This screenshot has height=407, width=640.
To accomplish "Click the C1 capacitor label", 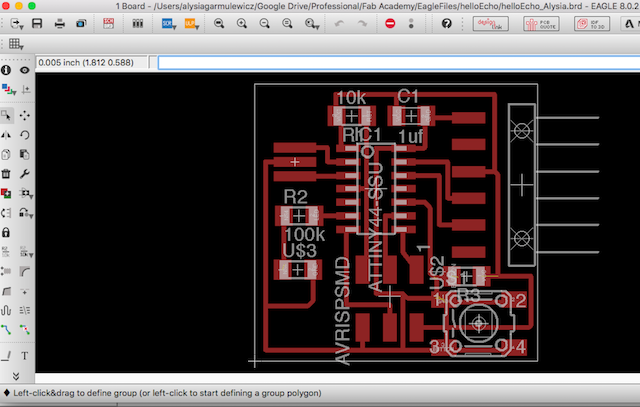I will click(x=408, y=97).
